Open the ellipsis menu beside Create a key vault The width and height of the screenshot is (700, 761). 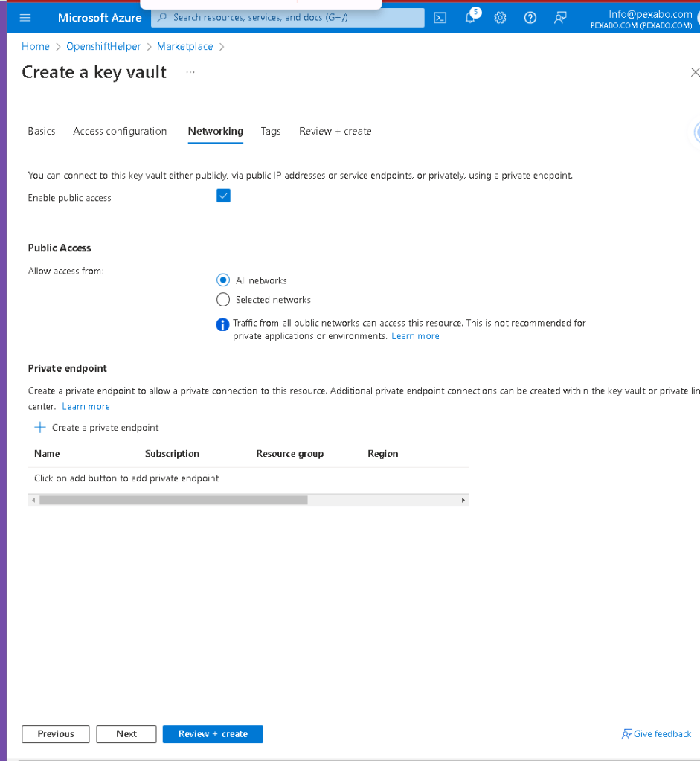coord(190,72)
